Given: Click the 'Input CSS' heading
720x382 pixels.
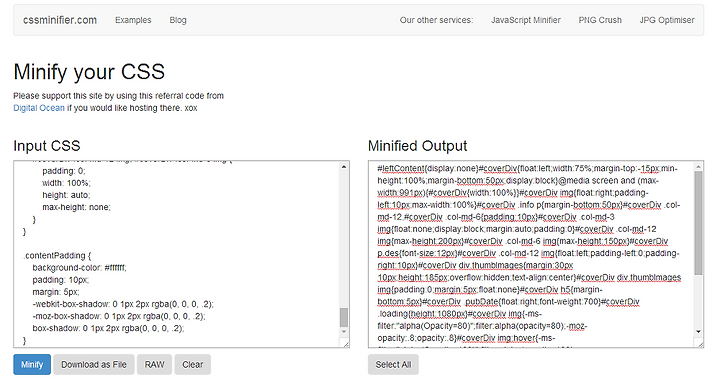Looking at the screenshot, I should click(x=47, y=146).
